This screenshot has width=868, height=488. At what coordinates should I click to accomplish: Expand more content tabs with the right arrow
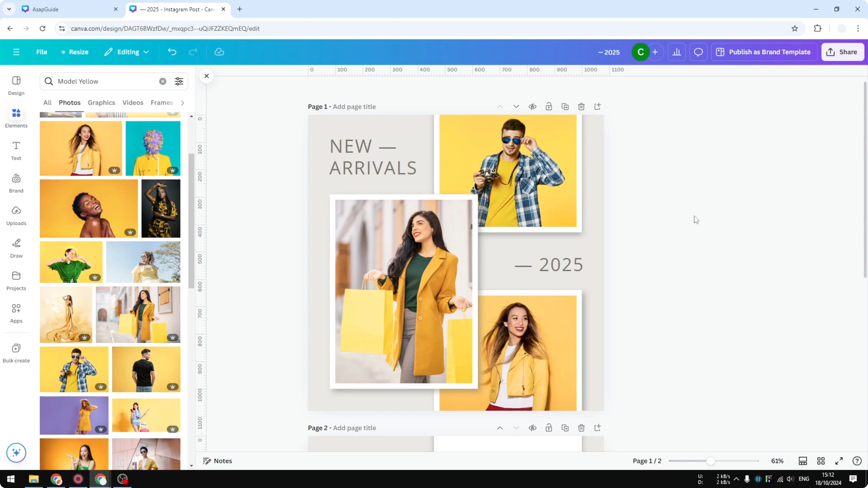(x=182, y=103)
